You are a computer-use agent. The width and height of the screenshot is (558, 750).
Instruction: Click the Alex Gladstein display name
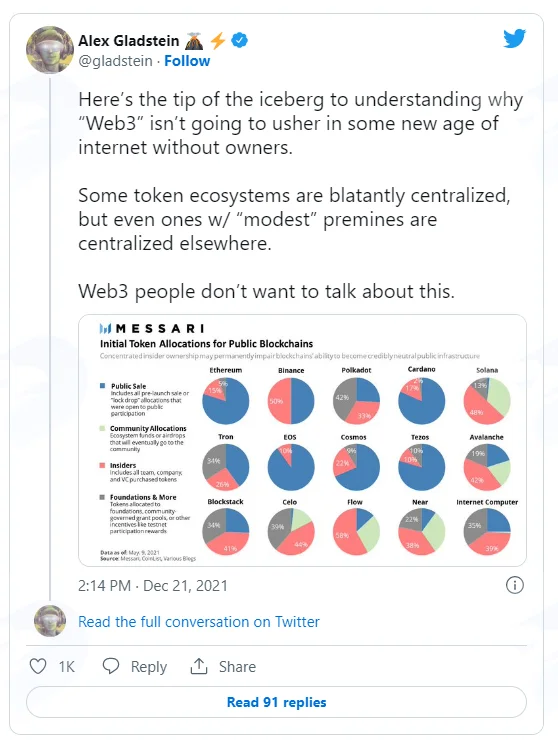coord(129,41)
